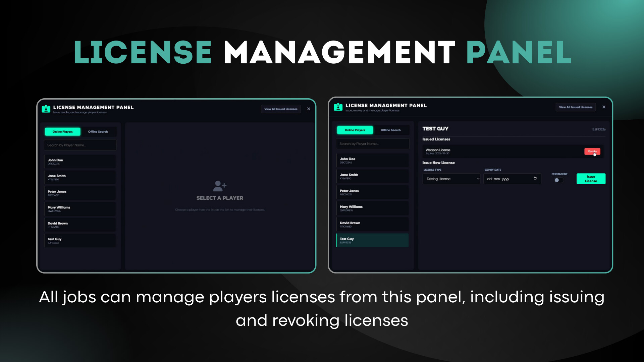644x362 pixels.
Task: Open the Offline Search tab in the left panel
Action: pos(98,132)
